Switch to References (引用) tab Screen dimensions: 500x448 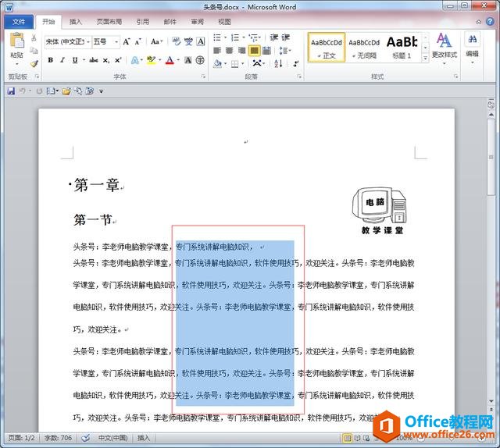coord(142,22)
